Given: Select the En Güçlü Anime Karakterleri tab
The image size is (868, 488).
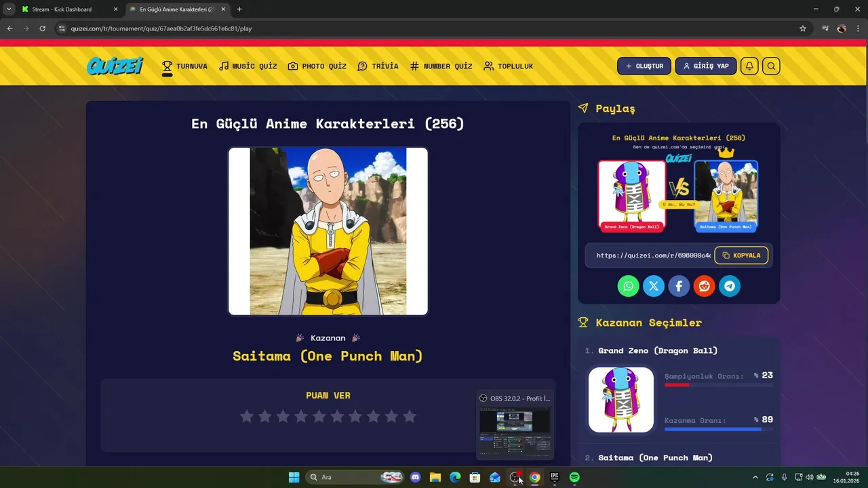Looking at the screenshot, I should (x=178, y=9).
